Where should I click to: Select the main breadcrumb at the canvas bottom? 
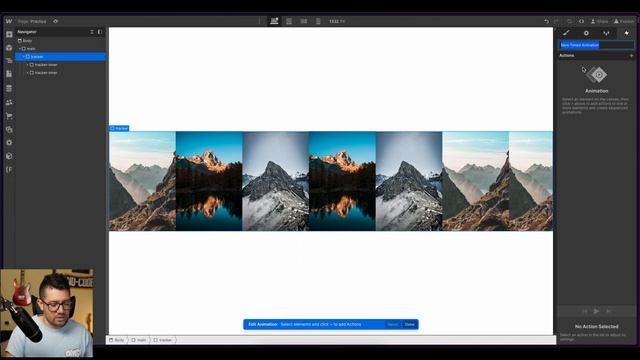click(139, 340)
